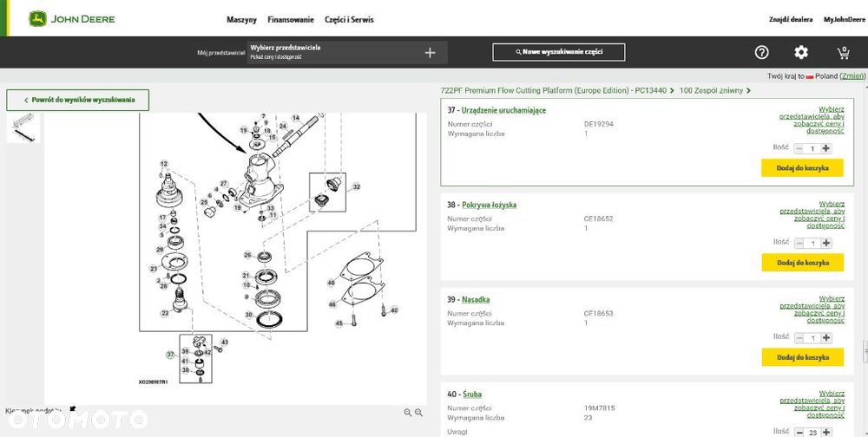Screen dimensions: 868x437
Task: Click the plus icon to add representative
Action: coord(431,53)
